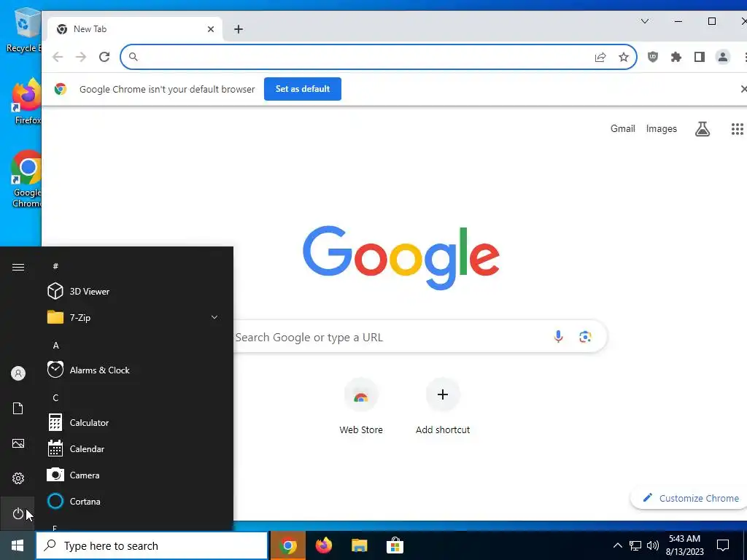Open the Chrome profile avatar

(723, 57)
